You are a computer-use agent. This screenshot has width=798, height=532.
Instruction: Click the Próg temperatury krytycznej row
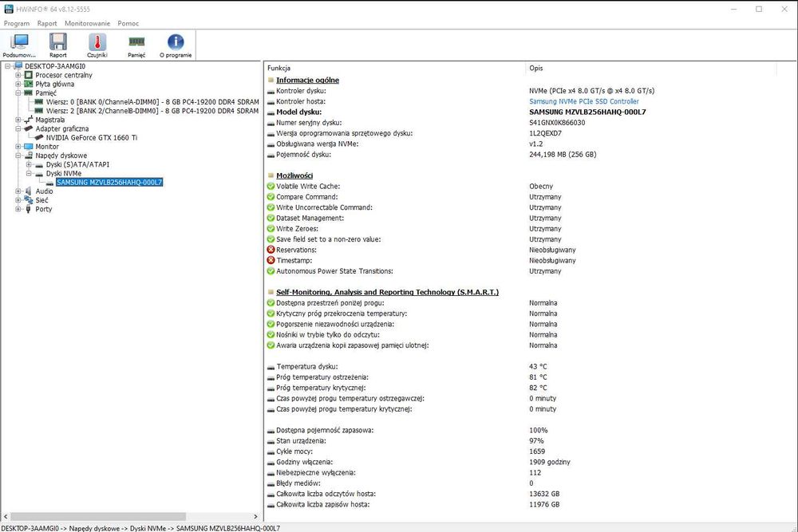(x=529, y=388)
